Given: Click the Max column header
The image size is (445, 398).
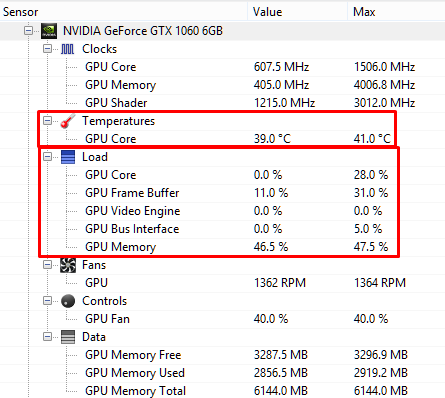Looking at the screenshot, I should point(396,12).
